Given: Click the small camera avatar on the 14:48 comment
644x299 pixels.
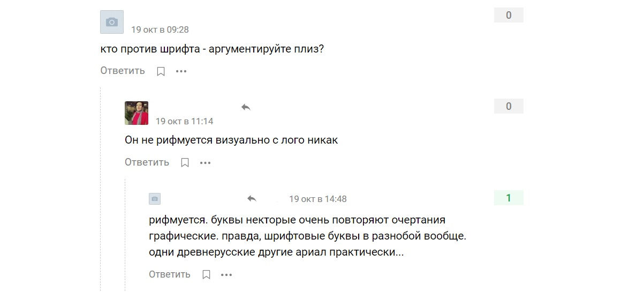Looking at the screenshot, I should click(x=155, y=199).
